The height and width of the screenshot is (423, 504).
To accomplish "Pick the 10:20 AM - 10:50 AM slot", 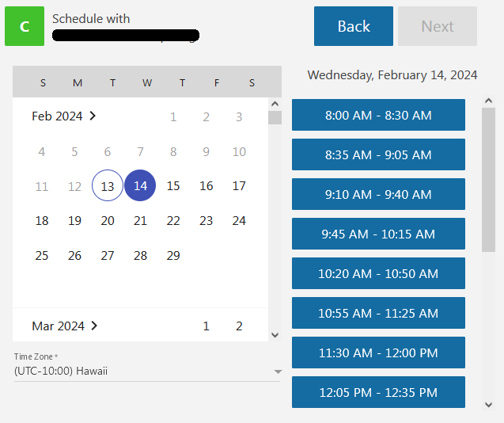I will click(378, 273).
